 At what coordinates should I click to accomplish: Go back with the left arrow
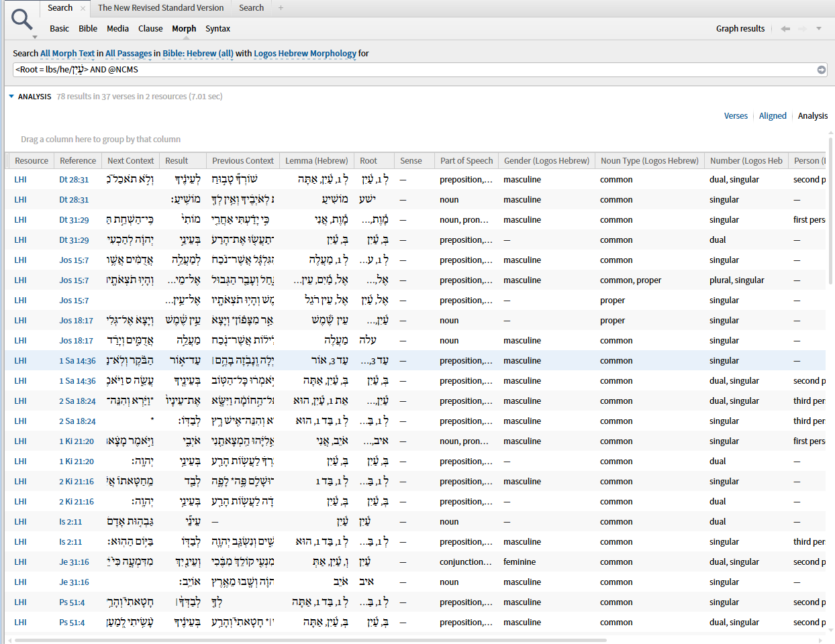[x=785, y=29]
